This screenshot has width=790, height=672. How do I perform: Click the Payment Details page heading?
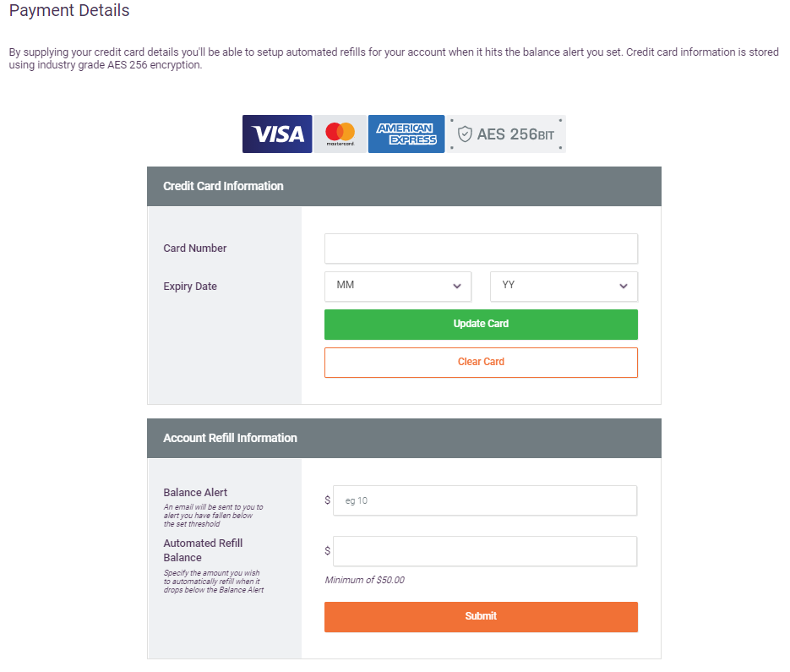pyautogui.click(x=68, y=11)
